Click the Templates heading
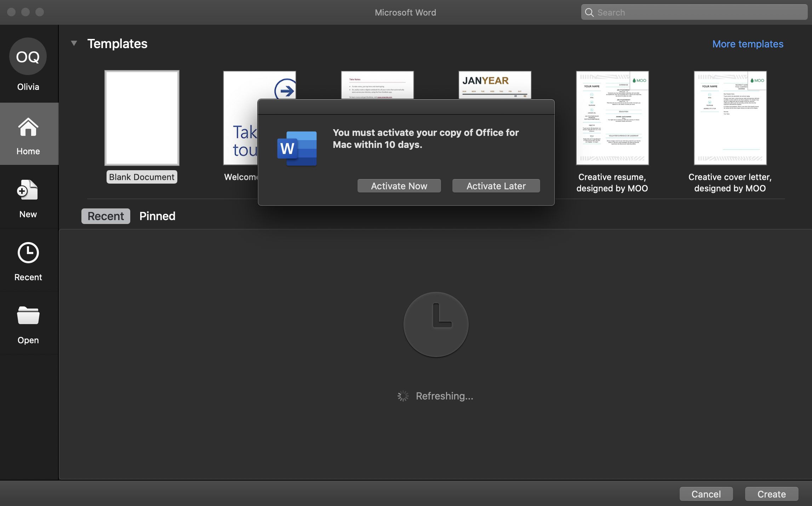The image size is (812, 506). [117, 44]
